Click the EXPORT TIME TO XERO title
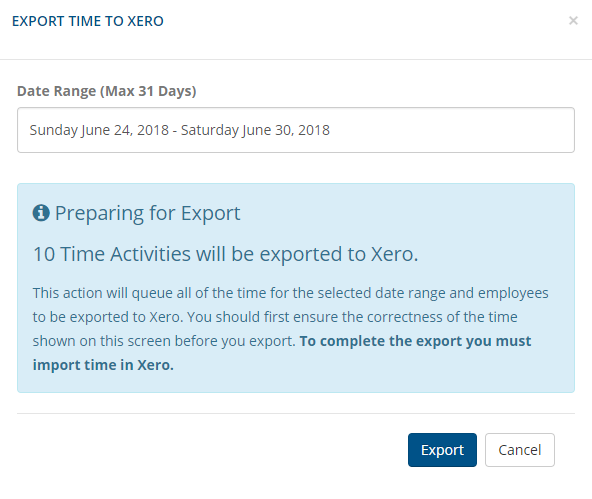The image size is (592, 499). [88, 21]
